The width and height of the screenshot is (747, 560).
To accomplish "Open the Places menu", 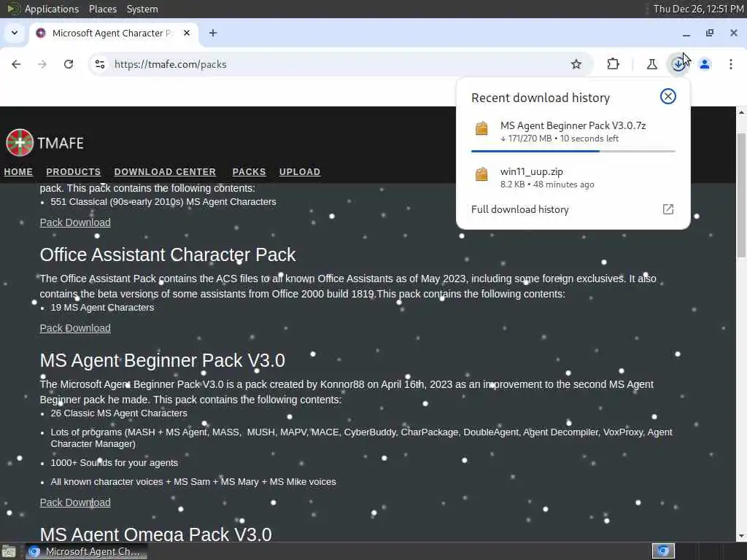I will [x=102, y=9].
